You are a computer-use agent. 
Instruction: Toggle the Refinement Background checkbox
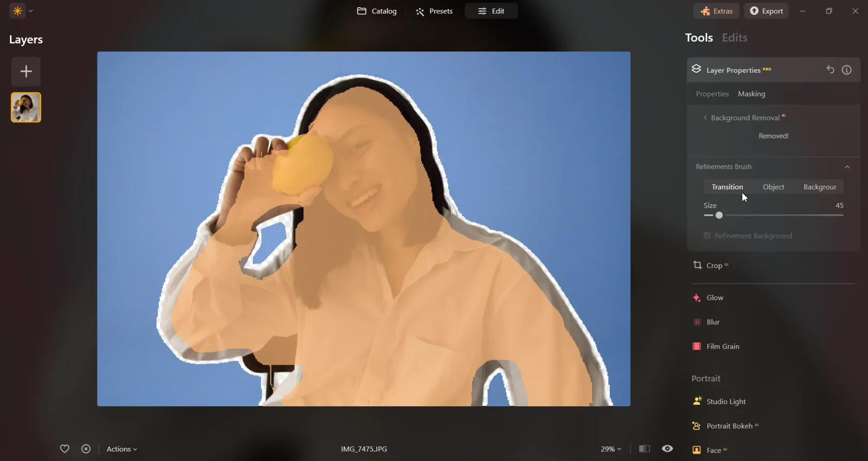707,236
